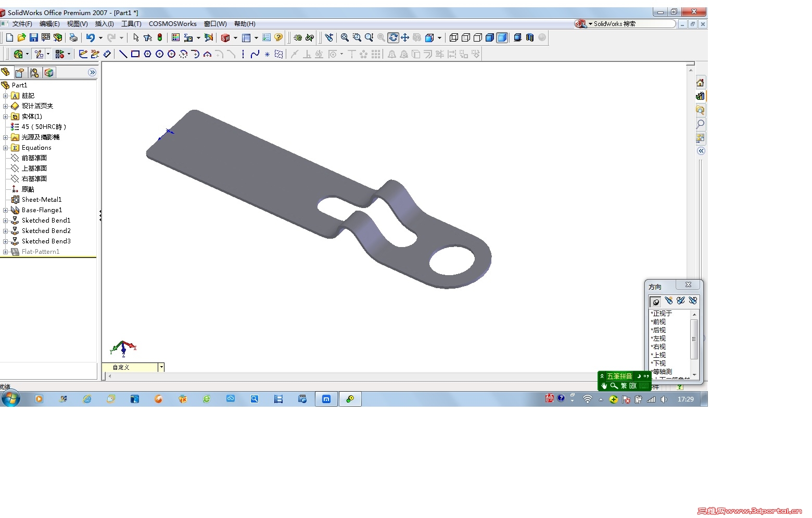Switch to Hidden Lines Visible display
This screenshot has height=518, width=812.
(466, 37)
